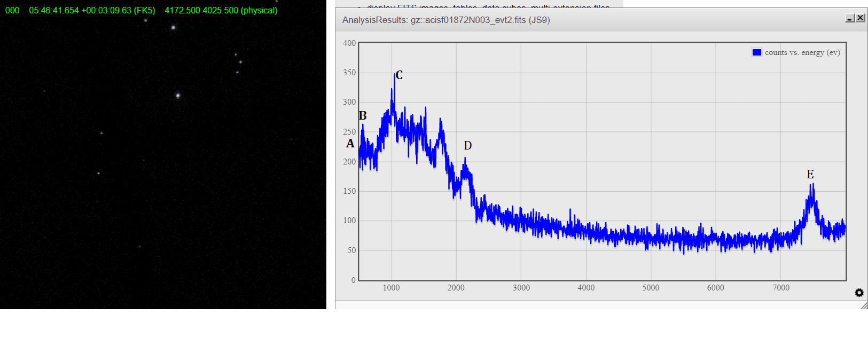
Task: Click the physical coordinates '4172.500 4025.500 (physical)'
Action: click(221, 10)
